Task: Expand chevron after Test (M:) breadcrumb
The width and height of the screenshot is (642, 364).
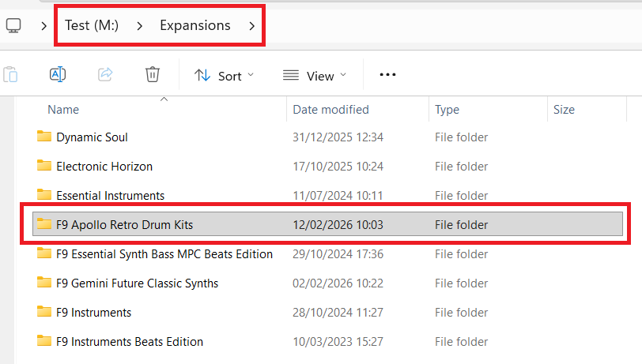Action: coord(140,26)
